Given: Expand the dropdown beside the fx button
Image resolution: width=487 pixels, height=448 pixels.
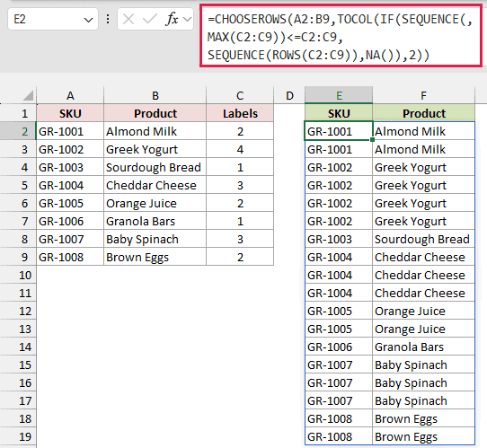Looking at the screenshot, I should pos(187,19).
